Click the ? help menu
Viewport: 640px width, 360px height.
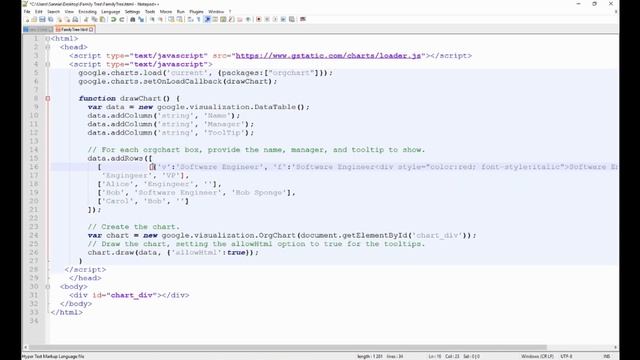(x=230, y=12)
